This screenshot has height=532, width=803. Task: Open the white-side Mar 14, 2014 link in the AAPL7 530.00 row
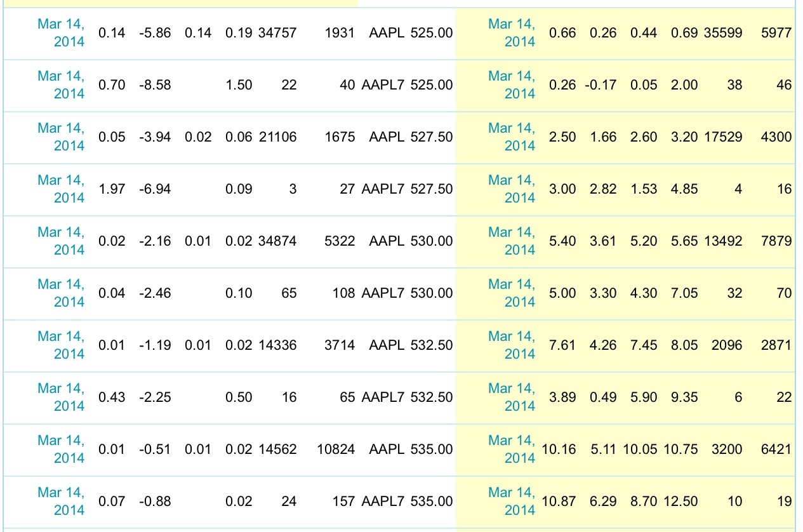coord(61,293)
